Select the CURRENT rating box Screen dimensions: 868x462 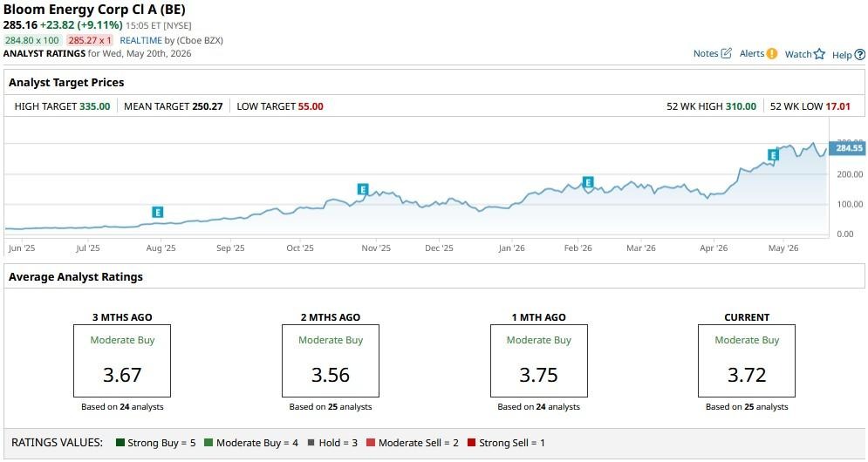pyautogui.click(x=747, y=361)
